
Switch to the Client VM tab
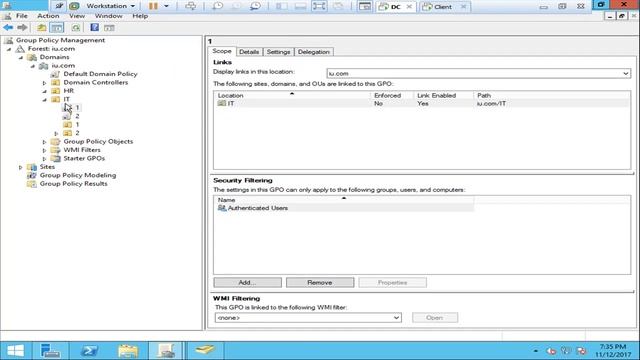pos(443,7)
